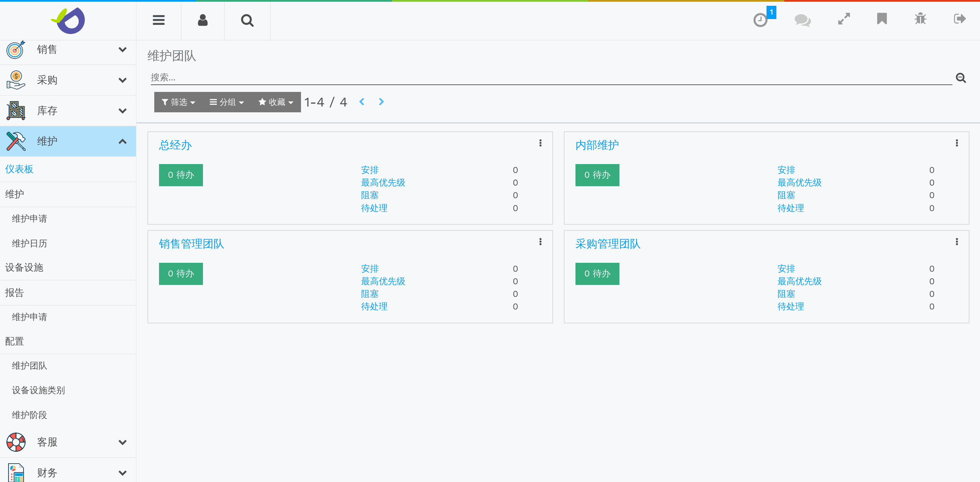Open the conversations chat bubble icon
Viewport: 980px width, 482px height.
click(x=802, y=20)
